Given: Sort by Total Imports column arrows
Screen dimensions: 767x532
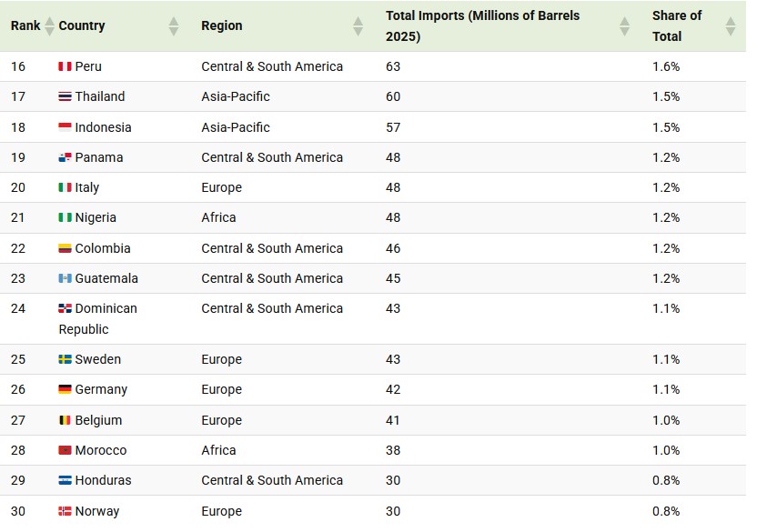Looking at the screenshot, I should 624,26.
